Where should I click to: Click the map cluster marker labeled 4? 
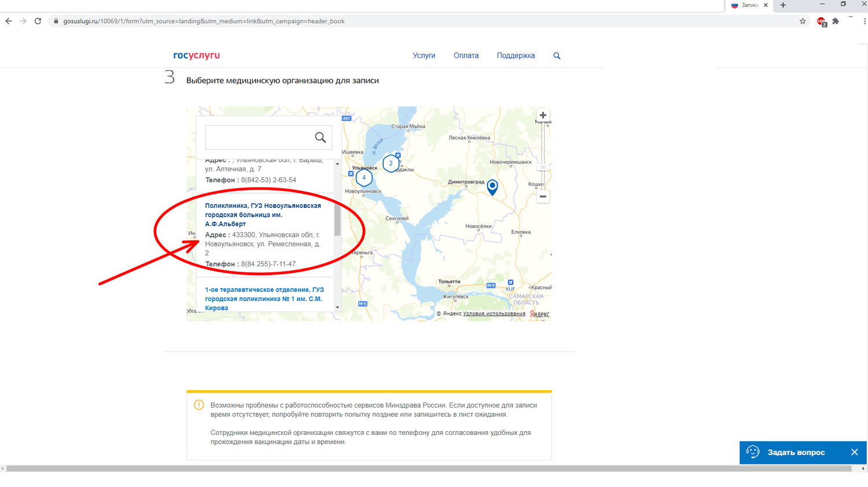[x=364, y=178]
